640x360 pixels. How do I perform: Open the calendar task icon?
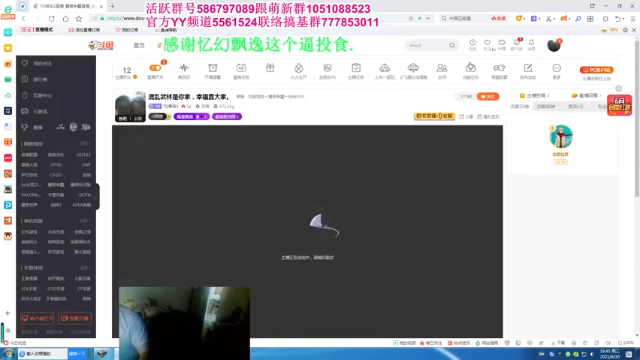click(241, 68)
